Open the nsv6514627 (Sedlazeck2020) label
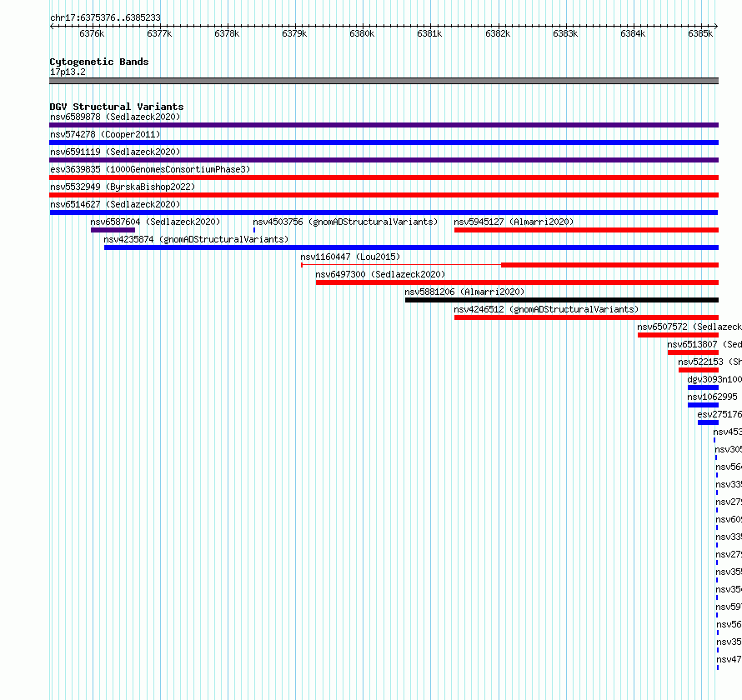742x700 pixels. click(115, 204)
